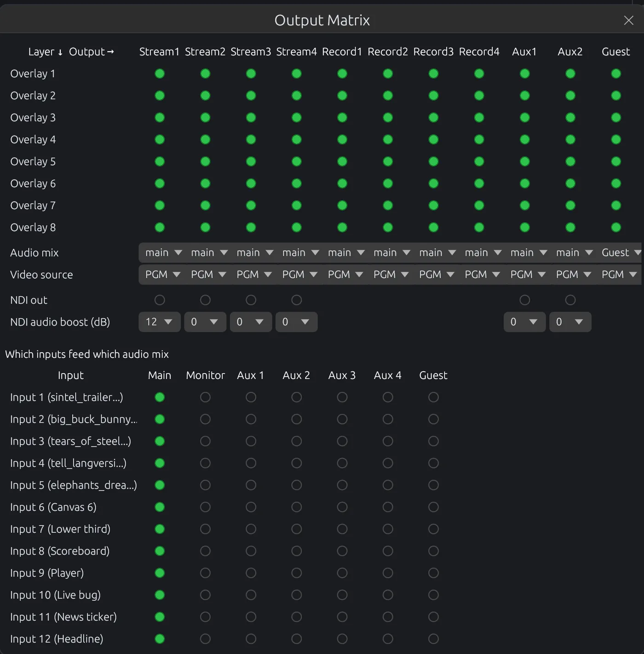Route Input 10 Live bug to Monitor
The height and width of the screenshot is (654, 644).
coord(205,595)
